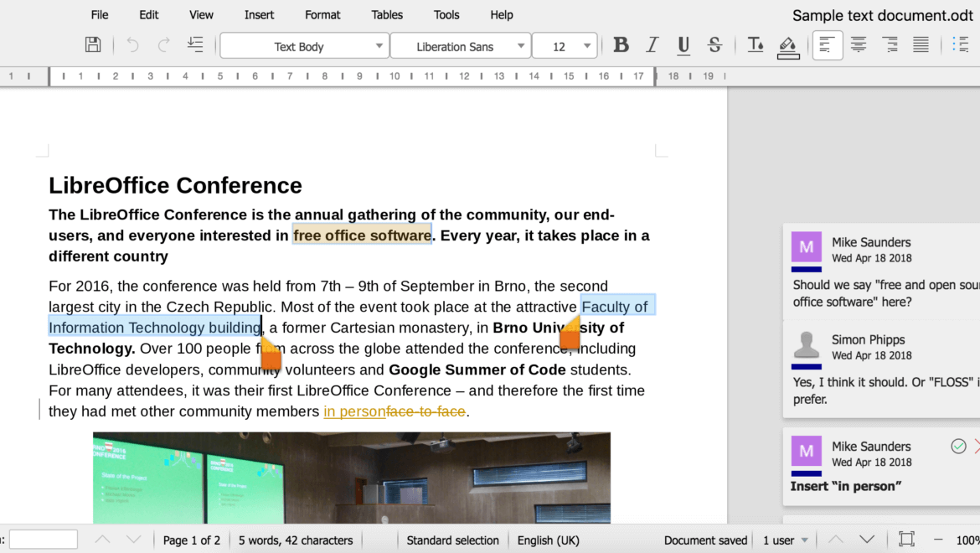The image size is (980, 553).
Task: Click the 1 user status bar control
Action: coord(782,540)
